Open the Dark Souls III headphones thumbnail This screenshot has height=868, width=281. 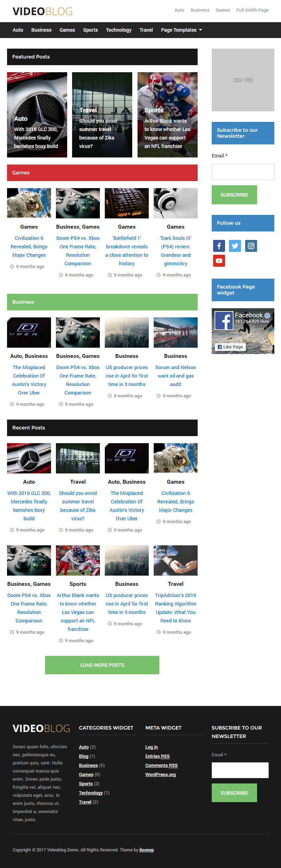[x=175, y=203]
